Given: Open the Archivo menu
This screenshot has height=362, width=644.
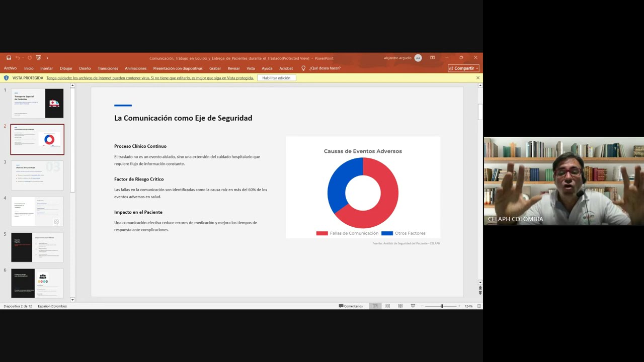Looking at the screenshot, I should (x=10, y=68).
